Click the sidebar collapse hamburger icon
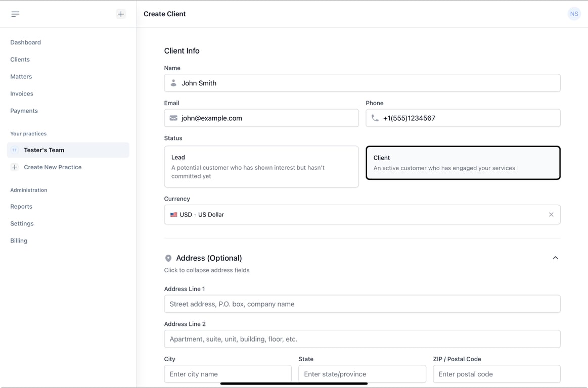 click(x=15, y=14)
